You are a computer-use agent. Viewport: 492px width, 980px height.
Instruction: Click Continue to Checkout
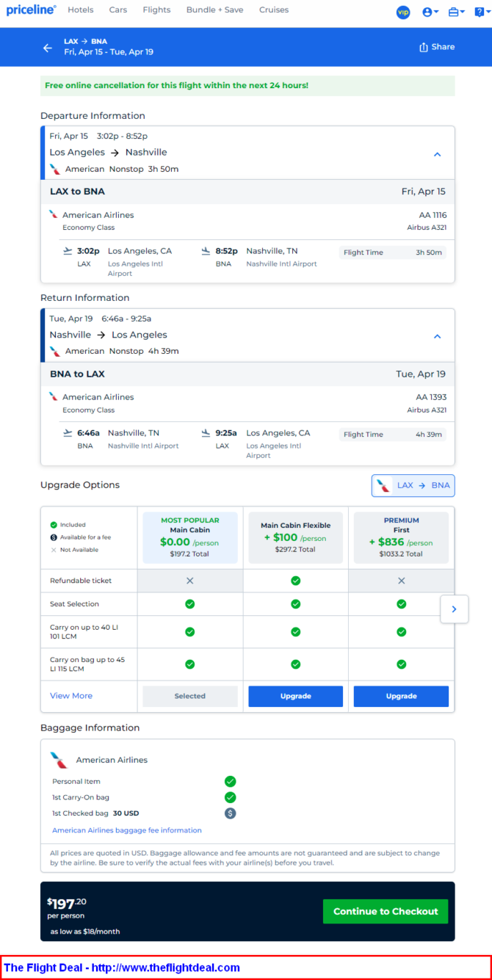386,911
